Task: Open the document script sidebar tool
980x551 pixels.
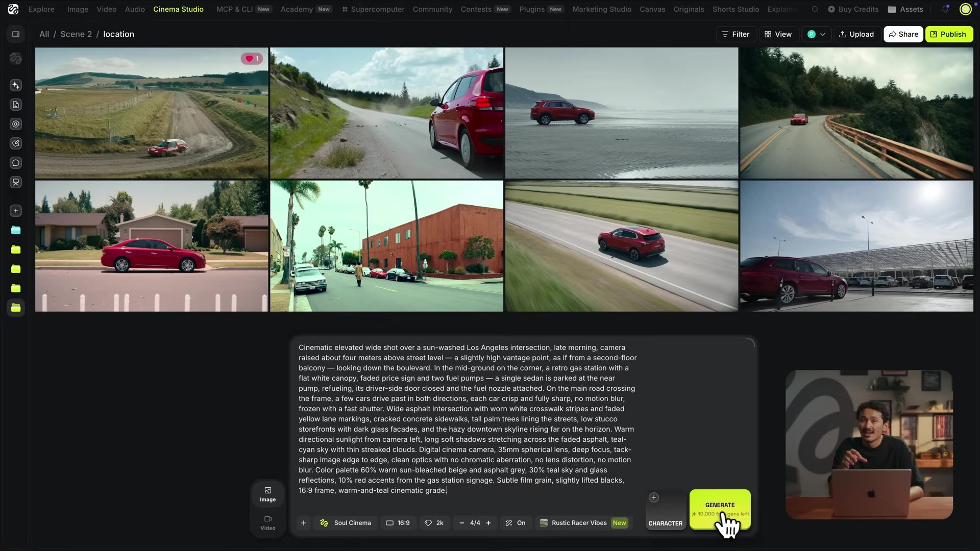Action: tap(16, 105)
